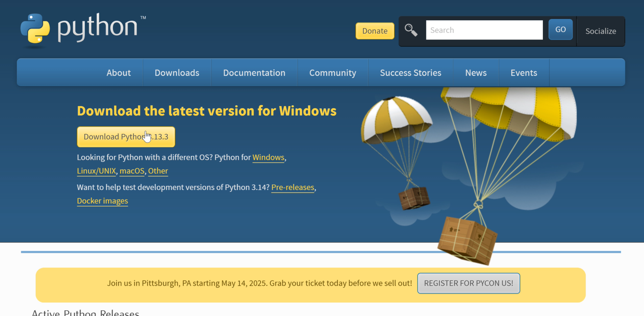Open the Socialize menu

pyautogui.click(x=601, y=31)
